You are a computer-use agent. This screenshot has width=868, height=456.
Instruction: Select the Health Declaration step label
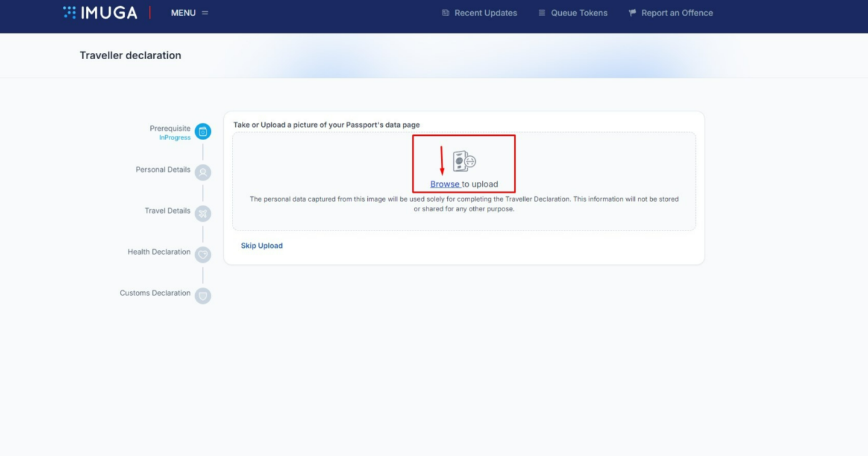coord(159,252)
